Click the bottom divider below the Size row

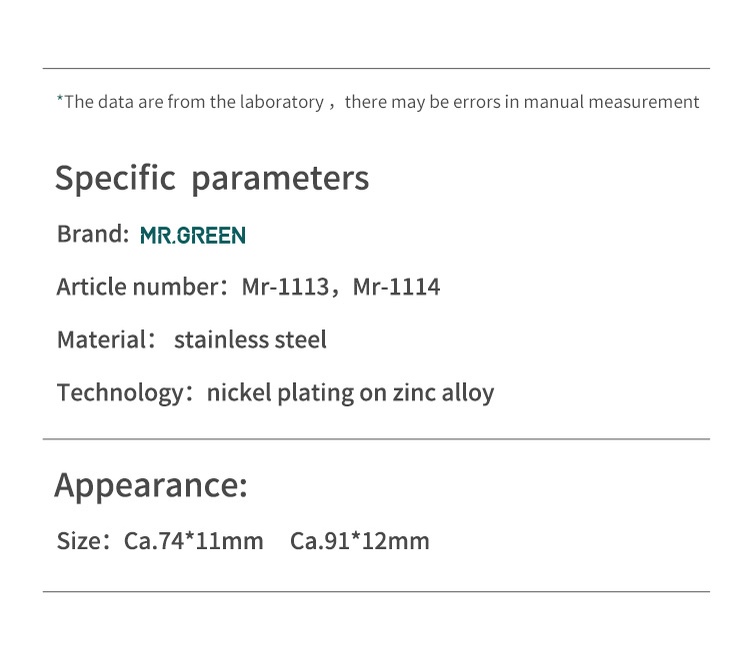(375, 591)
